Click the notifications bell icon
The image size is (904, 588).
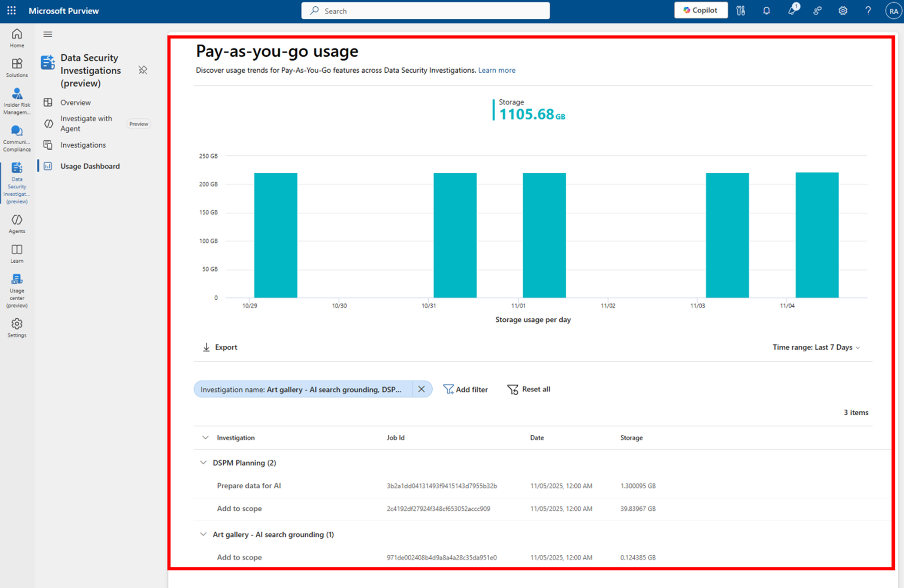(766, 10)
